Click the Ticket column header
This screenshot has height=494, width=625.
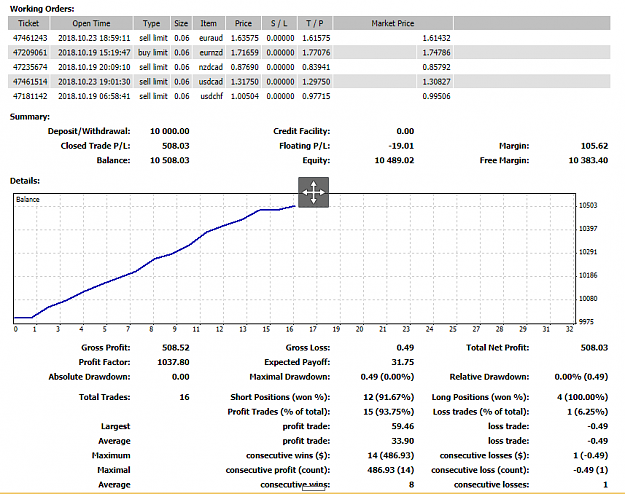[29, 23]
